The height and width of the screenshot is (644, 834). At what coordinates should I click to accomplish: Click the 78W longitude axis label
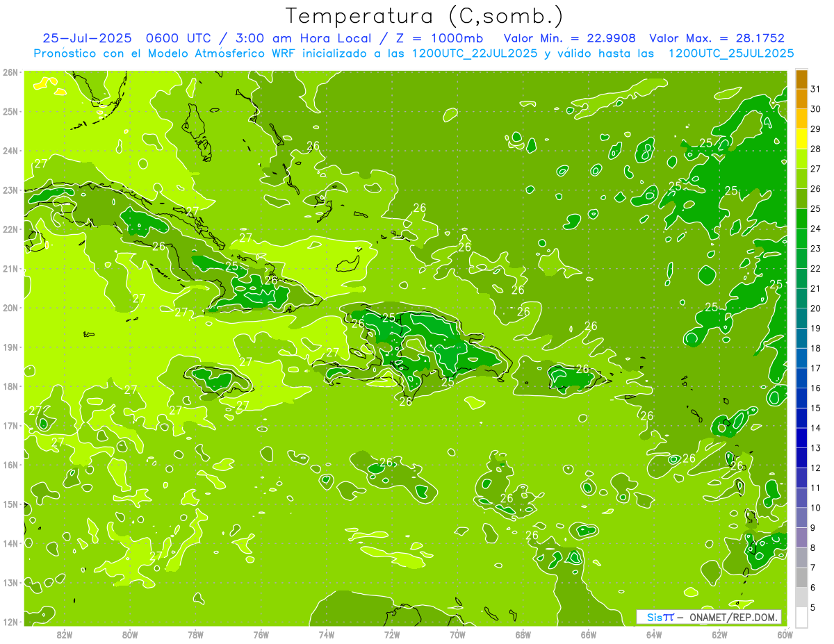tap(195, 634)
